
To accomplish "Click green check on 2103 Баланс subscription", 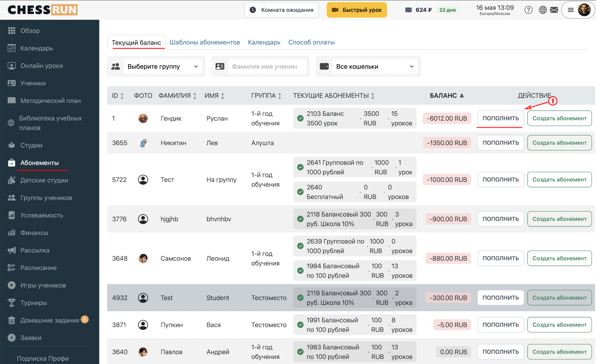I will pyautogui.click(x=300, y=118).
